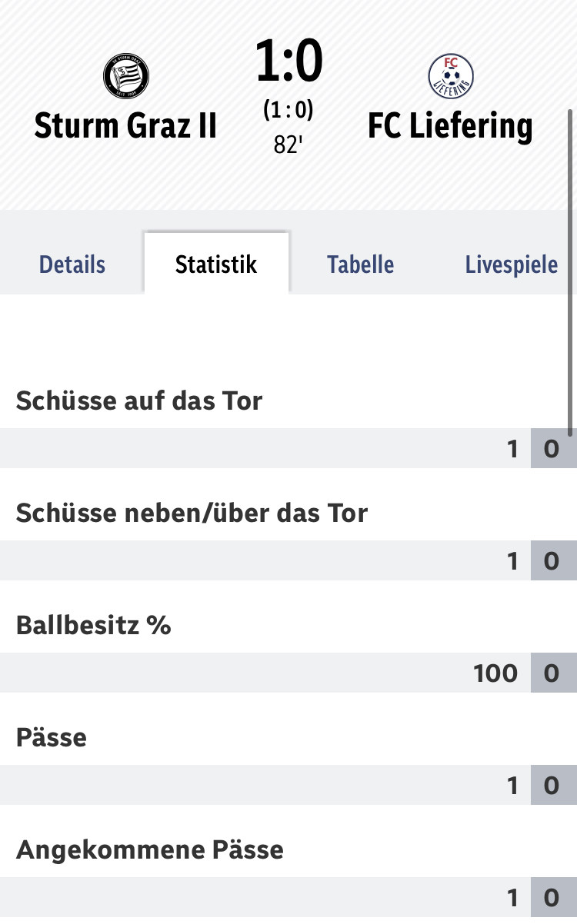Open the Livespiele tab
Viewport: 577px width, 924px height.
(x=512, y=264)
